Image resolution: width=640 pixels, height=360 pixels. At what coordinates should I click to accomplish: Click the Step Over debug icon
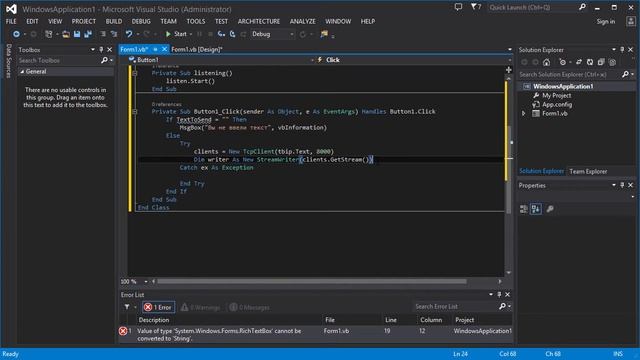(x=232, y=34)
